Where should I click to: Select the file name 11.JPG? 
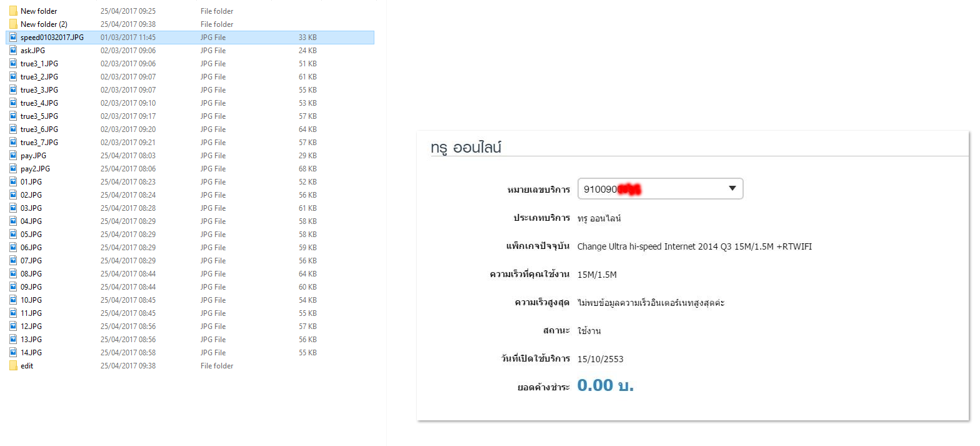(31, 313)
